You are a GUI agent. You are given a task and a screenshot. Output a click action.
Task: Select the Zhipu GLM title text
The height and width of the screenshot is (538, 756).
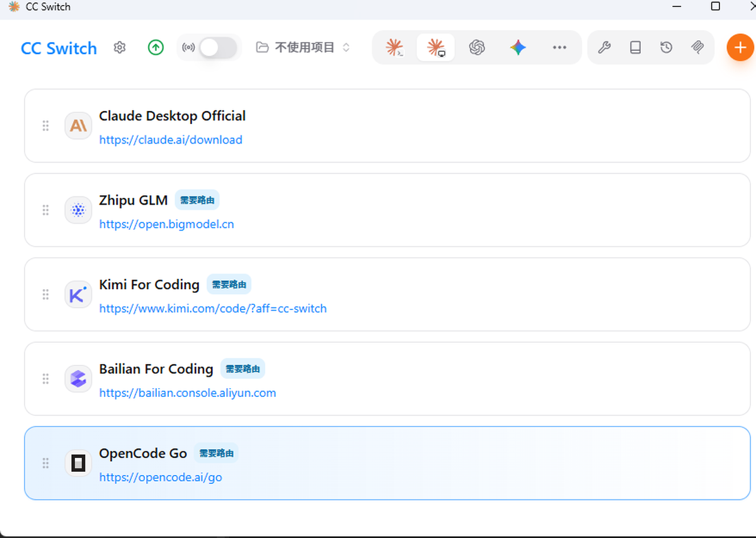(x=133, y=200)
